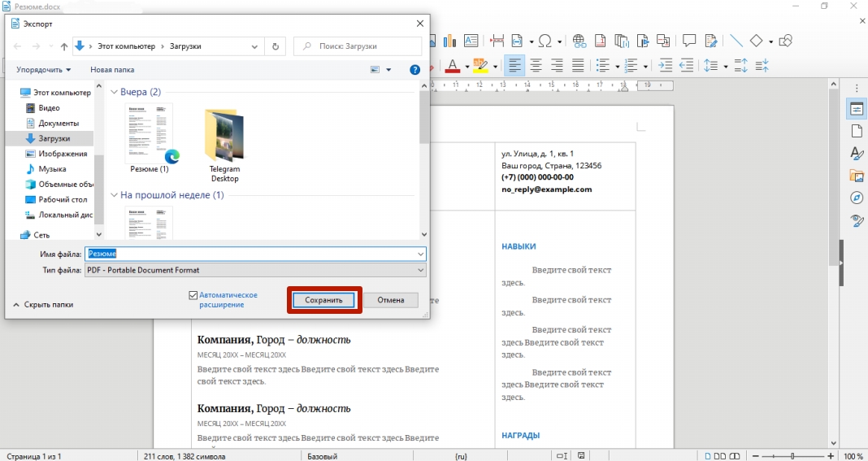Click the refresh icon in address bar

click(276, 47)
